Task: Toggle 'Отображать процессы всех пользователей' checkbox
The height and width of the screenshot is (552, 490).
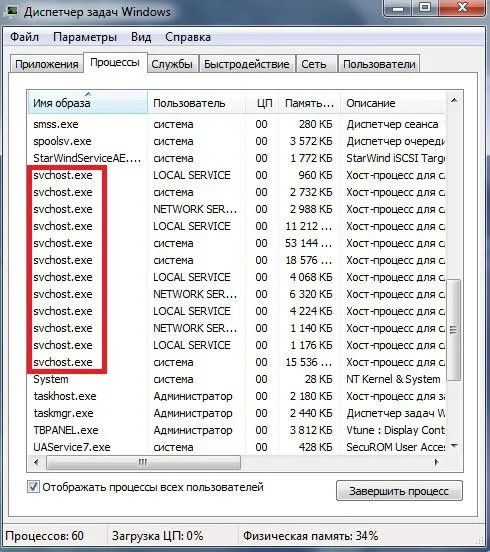Action: coord(33,487)
